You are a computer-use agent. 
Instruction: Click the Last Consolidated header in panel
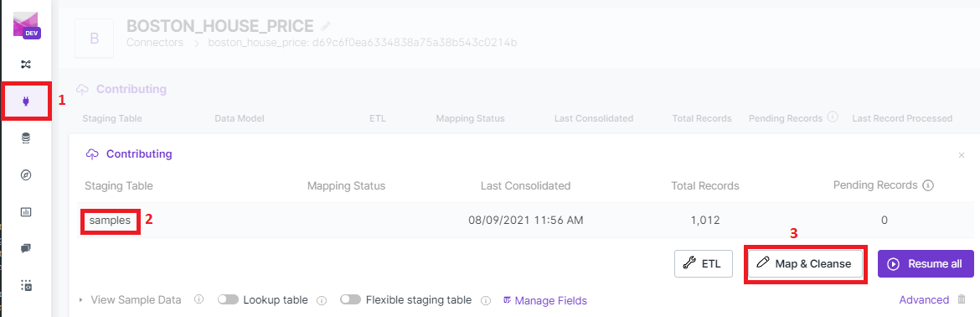tap(526, 185)
